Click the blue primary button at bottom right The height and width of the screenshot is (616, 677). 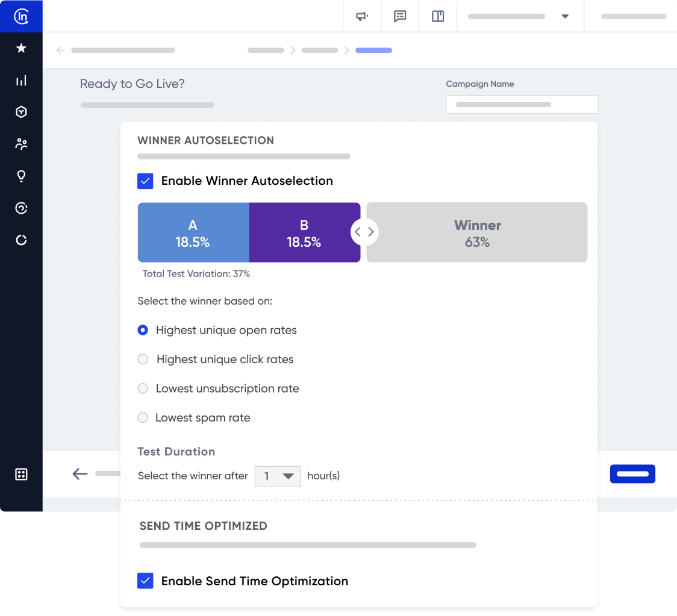(x=632, y=474)
